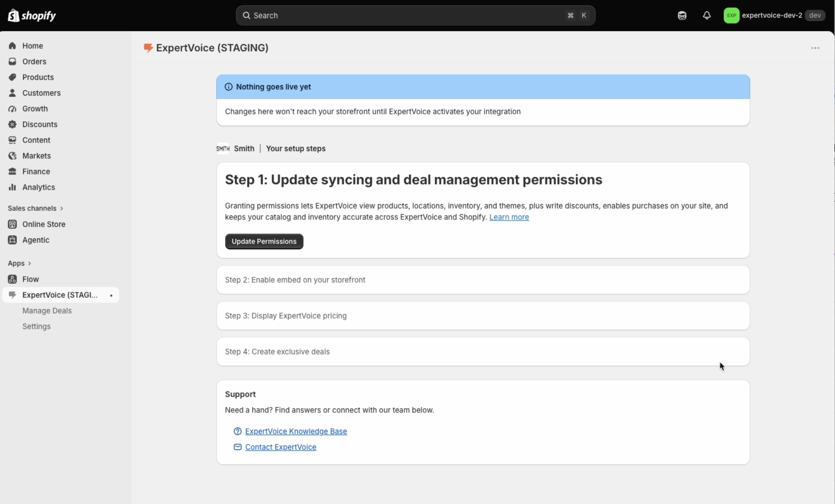Open Settings under ExpertVoice app
This screenshot has width=835, height=504.
point(37,326)
